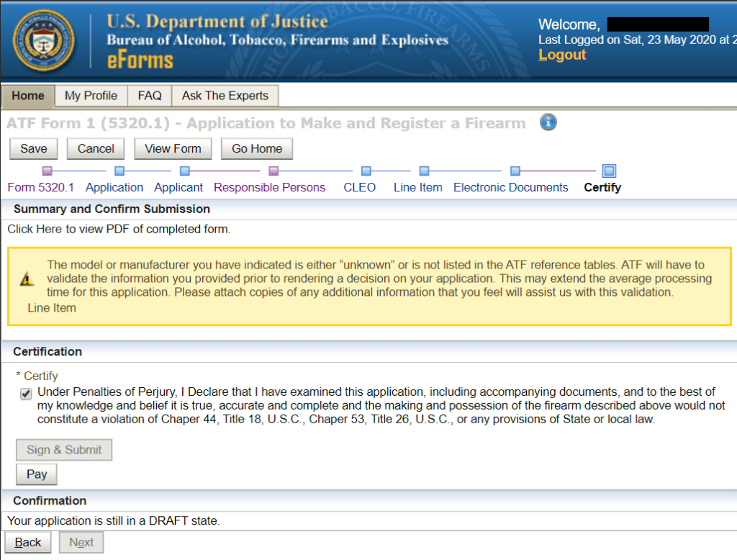Click the eForms header title
This screenshot has width=737, height=560.
pos(140,61)
